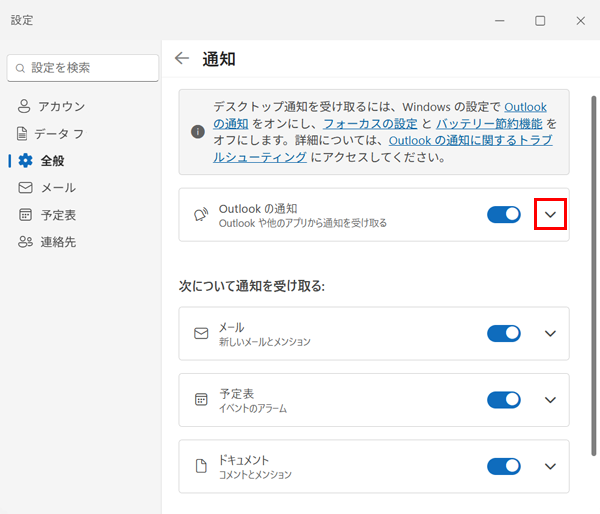Open the データ ファイル settings section

[x=83, y=134]
